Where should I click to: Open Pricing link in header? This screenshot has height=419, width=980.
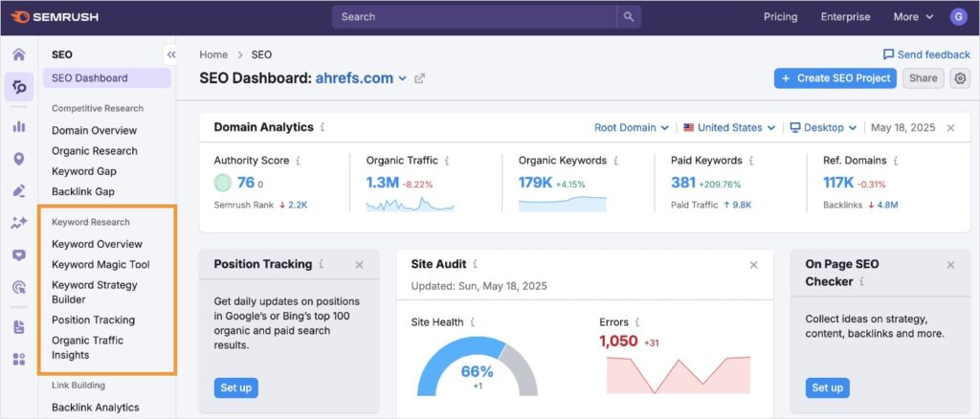(x=780, y=17)
